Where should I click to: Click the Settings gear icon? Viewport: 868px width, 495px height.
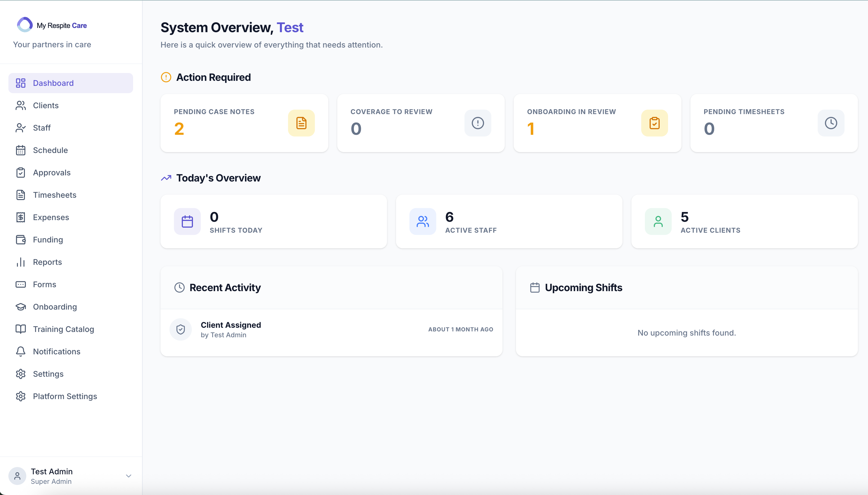point(21,374)
